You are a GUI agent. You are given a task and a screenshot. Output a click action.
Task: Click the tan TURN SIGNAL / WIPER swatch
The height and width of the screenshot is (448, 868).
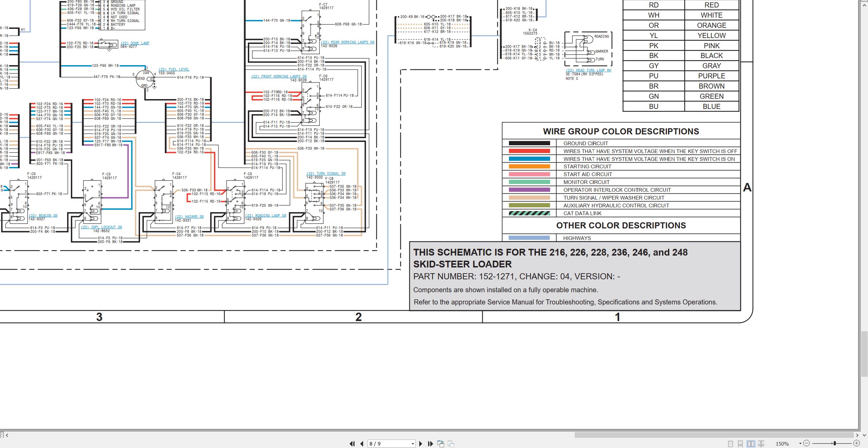pos(529,198)
